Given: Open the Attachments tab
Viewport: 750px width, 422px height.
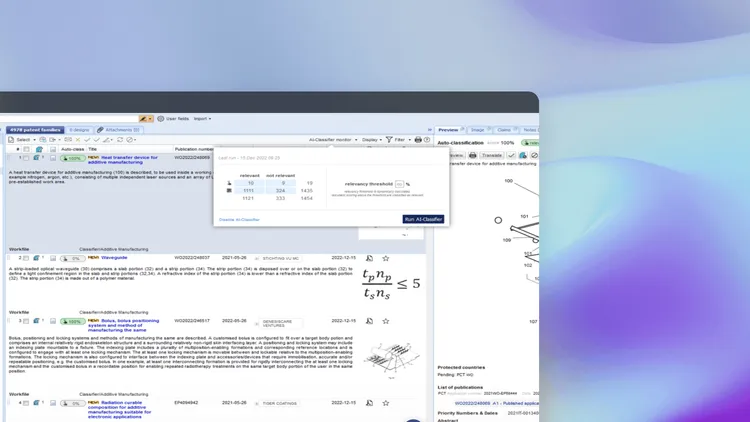Looking at the screenshot, I should click(118, 130).
